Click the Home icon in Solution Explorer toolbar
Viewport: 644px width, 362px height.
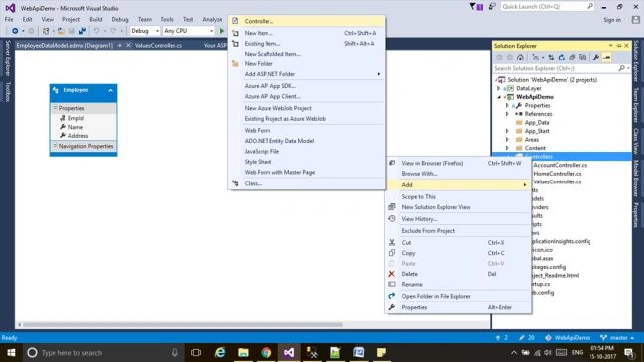(x=520, y=58)
